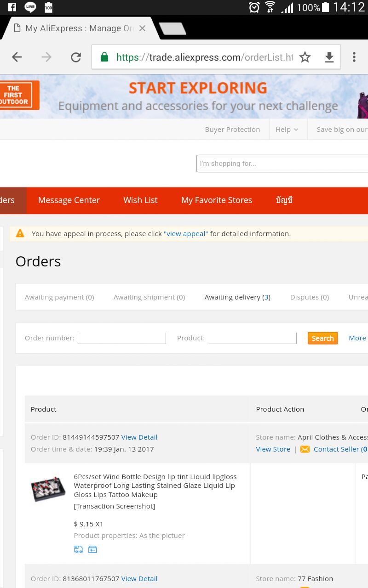368x588 pixels.
Task: Click the Product column header
Action: 44,409
